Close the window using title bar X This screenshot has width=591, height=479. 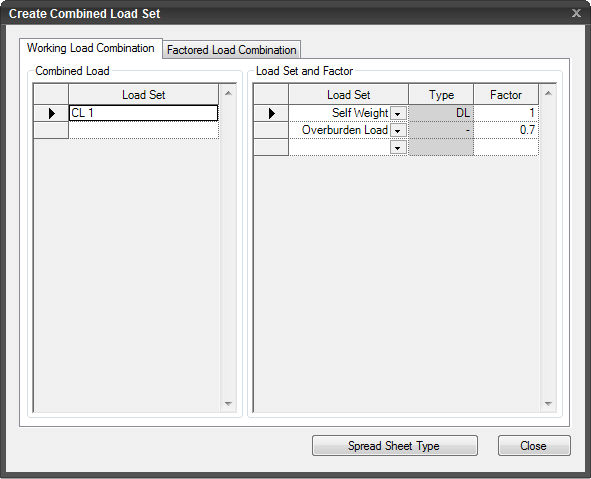tap(576, 13)
